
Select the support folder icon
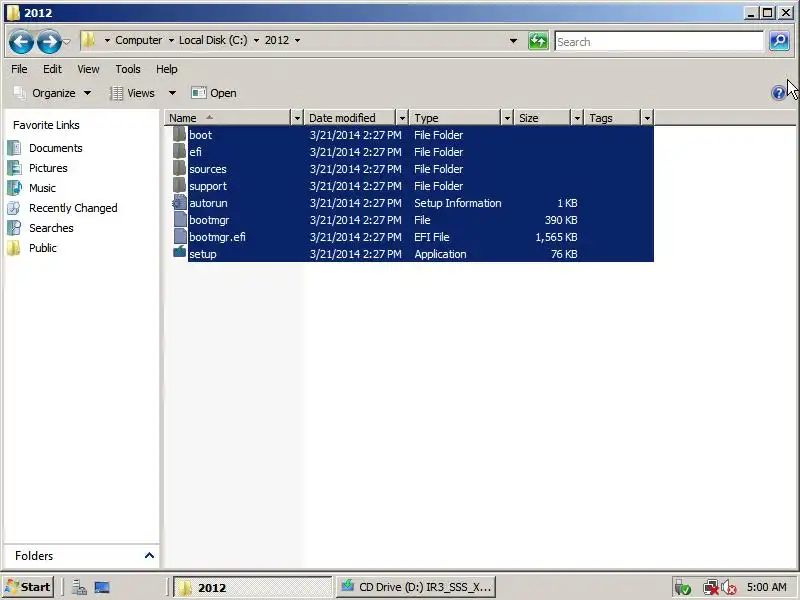tap(180, 185)
